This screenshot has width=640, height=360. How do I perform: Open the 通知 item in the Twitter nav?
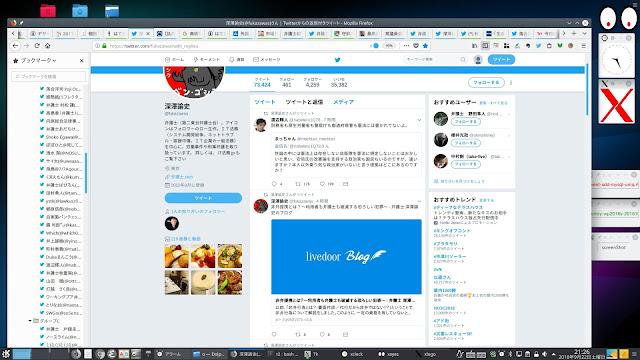[x=237, y=60]
